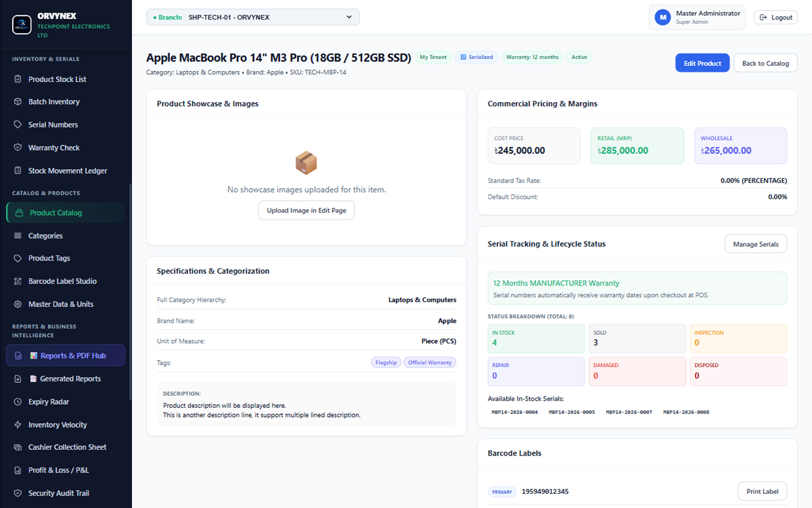
Task: Click the Expiry Radar clock icon
Action: [x=18, y=402]
